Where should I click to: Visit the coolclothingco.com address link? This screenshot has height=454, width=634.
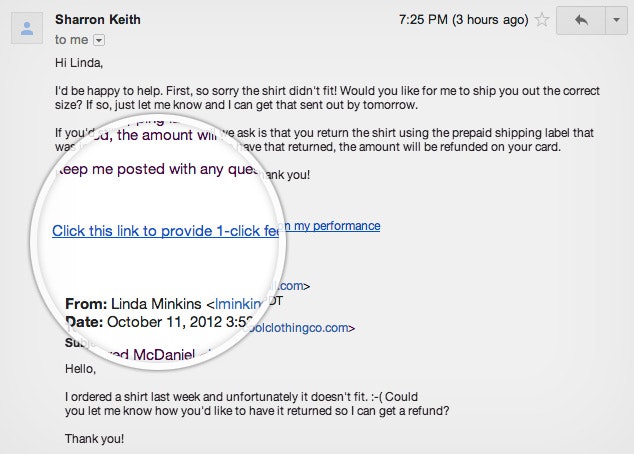[x=298, y=327]
